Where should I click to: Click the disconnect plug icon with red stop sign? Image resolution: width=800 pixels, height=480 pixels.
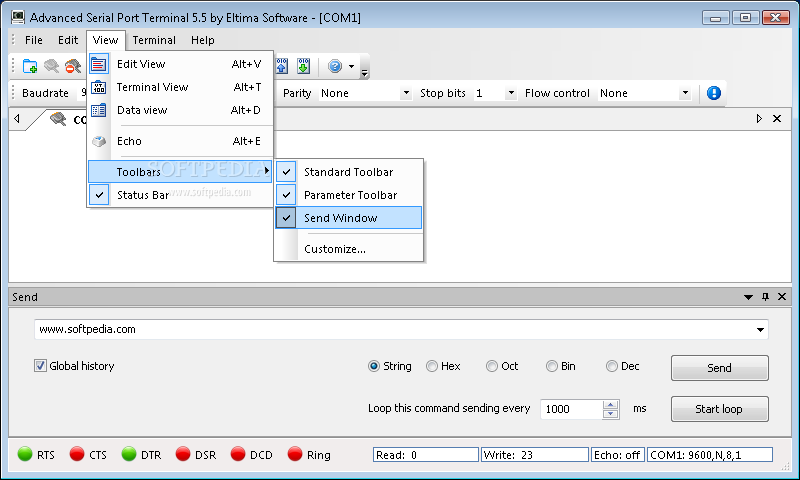point(73,66)
